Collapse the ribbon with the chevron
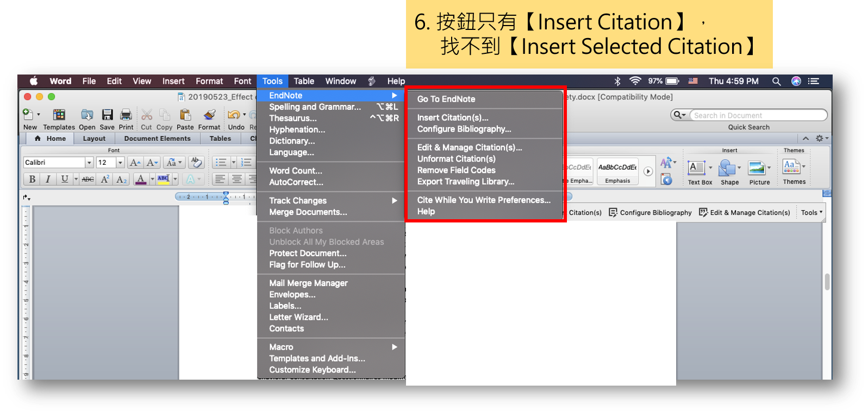Image resolution: width=868 pixels, height=415 pixels. click(805, 139)
